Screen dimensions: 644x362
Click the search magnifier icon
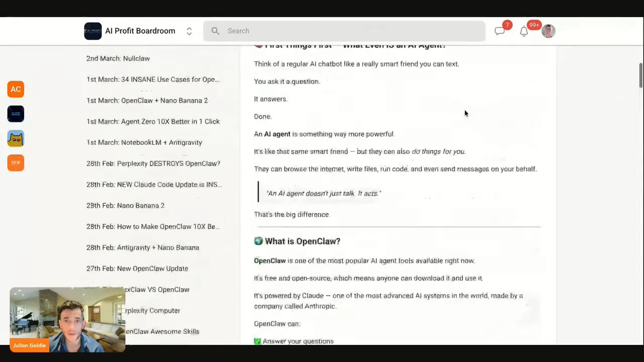pyautogui.click(x=215, y=31)
